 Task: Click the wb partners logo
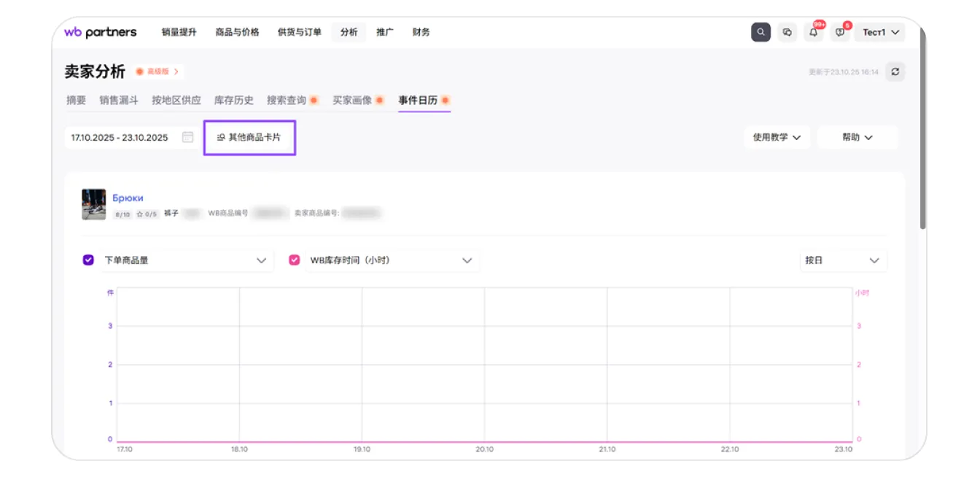[x=101, y=32]
